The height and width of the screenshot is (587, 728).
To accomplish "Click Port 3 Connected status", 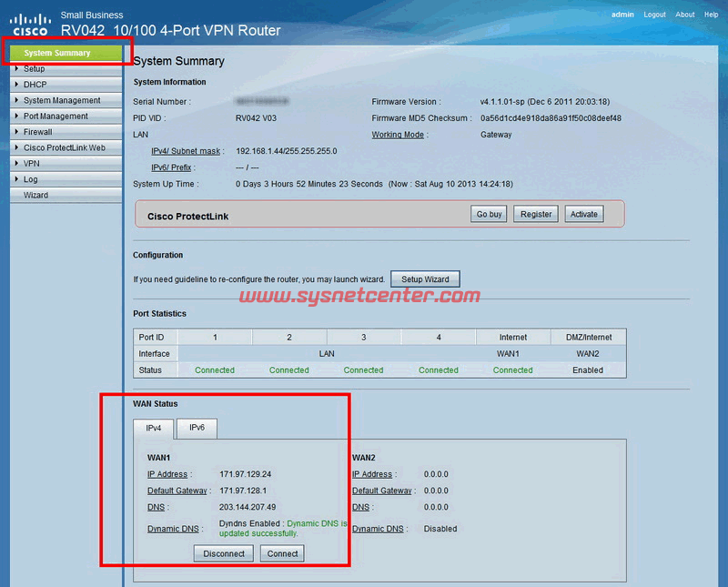I will (x=363, y=370).
